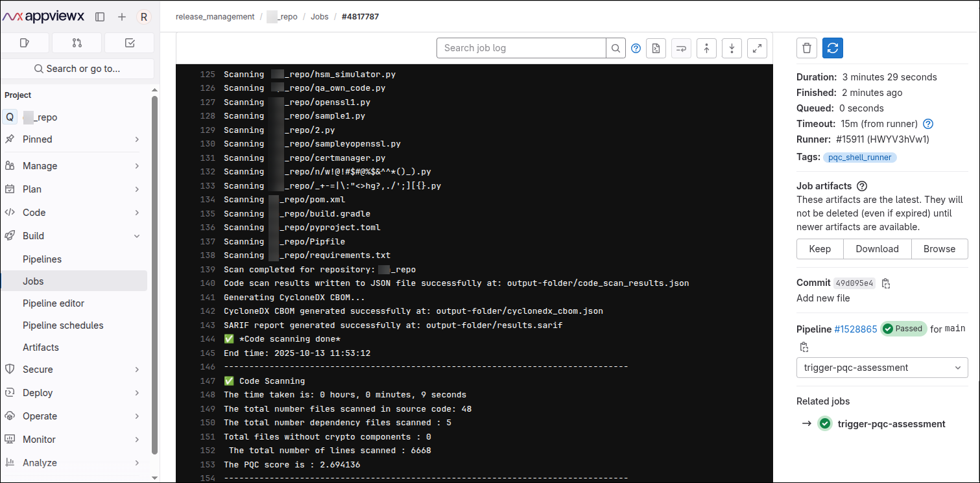
Task: Enter full screen log view
Action: click(757, 48)
